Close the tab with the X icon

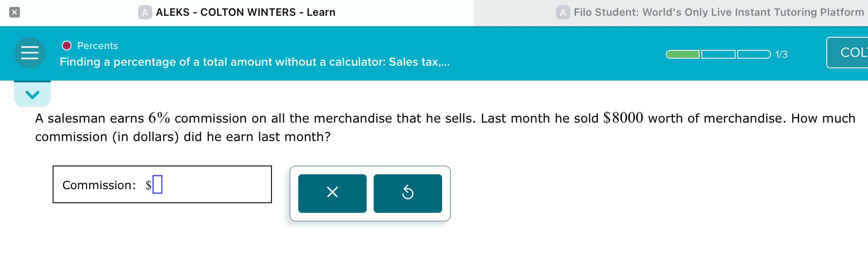pyautogui.click(x=14, y=12)
